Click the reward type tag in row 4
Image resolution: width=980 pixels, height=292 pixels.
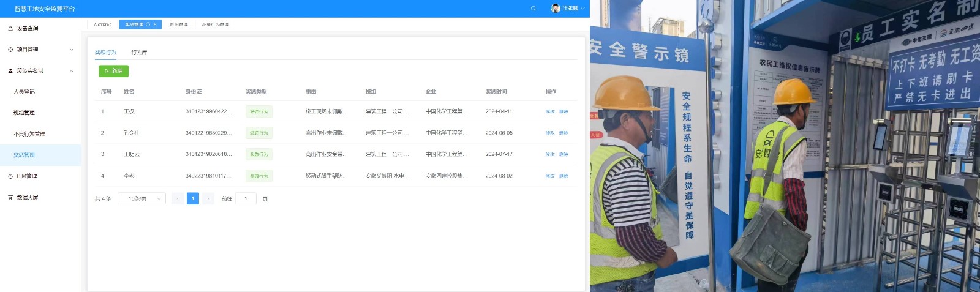click(x=259, y=176)
